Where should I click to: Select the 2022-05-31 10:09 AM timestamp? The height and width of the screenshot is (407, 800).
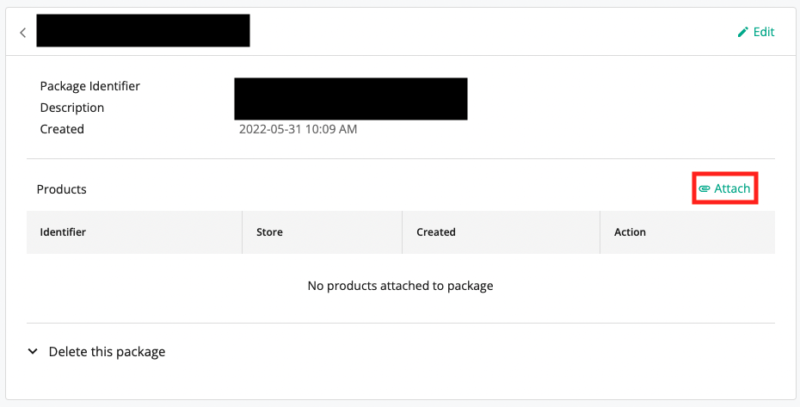point(298,129)
